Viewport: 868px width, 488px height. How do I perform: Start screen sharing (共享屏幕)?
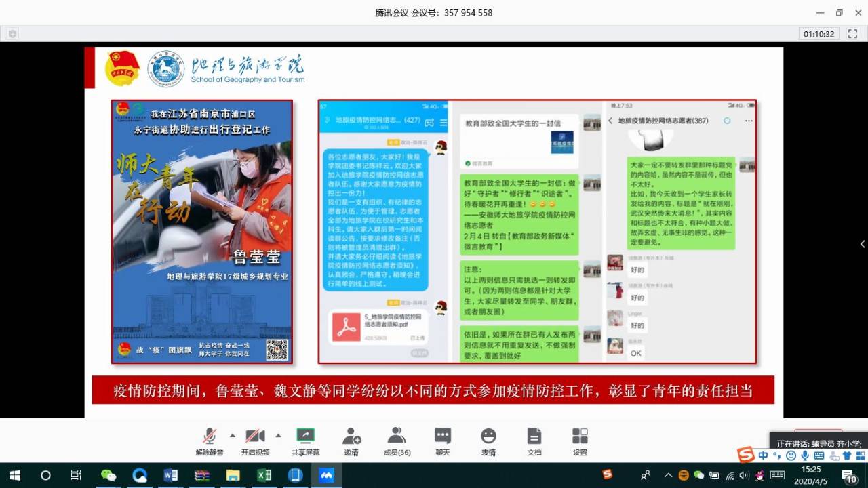tap(305, 436)
